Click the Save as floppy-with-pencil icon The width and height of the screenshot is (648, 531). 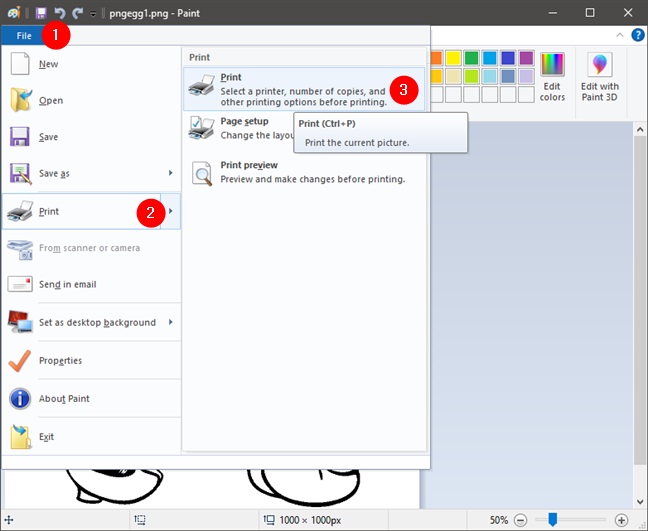21,174
